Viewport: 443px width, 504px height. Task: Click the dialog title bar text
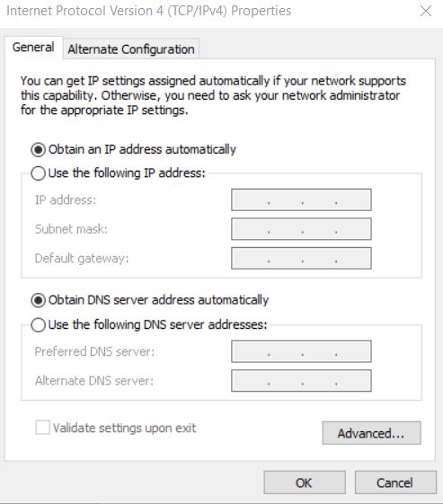pos(149,11)
